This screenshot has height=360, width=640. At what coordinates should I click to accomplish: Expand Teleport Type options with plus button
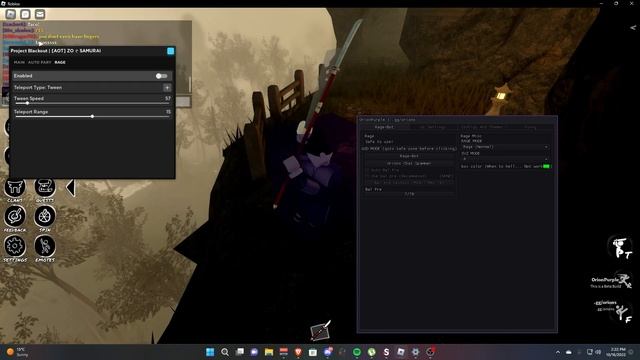click(x=167, y=87)
